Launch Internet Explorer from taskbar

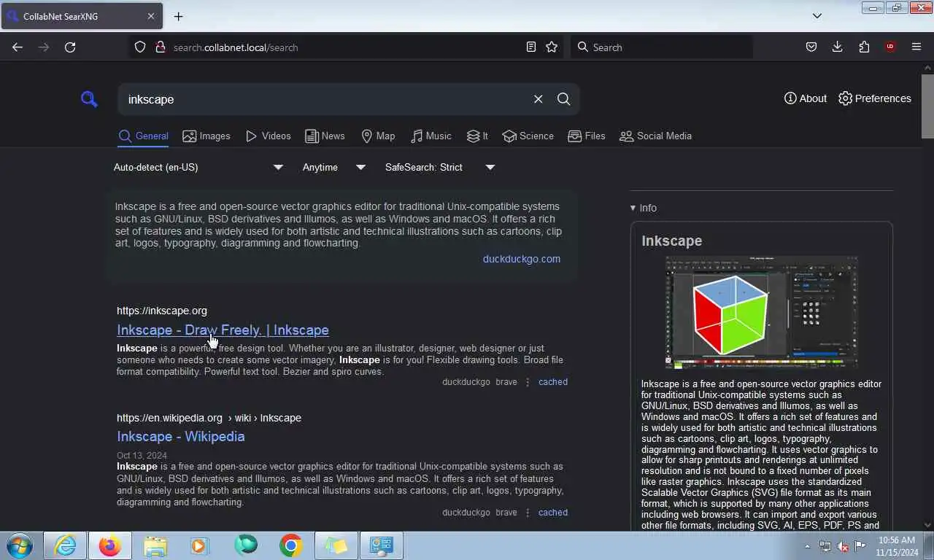click(65, 545)
